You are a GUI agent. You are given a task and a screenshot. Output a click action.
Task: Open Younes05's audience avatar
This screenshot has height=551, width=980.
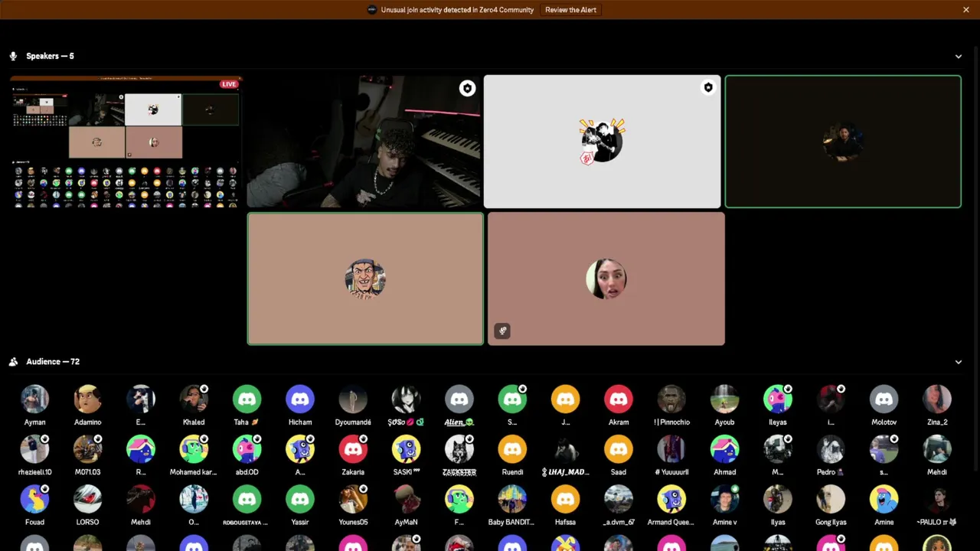coord(353,499)
